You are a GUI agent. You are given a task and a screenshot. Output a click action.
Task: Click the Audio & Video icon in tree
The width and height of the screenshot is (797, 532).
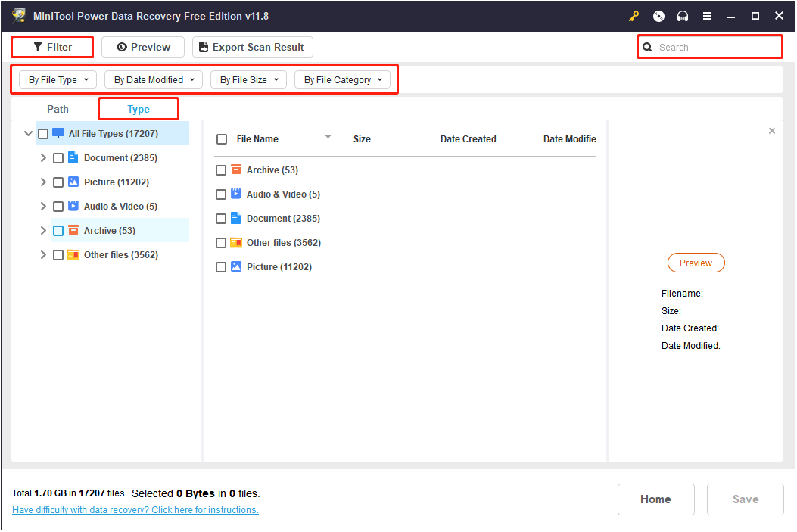click(73, 206)
